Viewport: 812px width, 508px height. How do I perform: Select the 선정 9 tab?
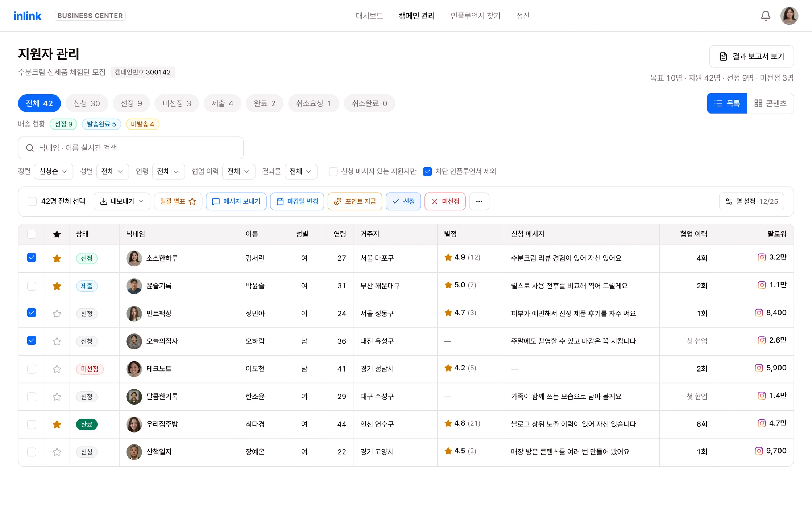click(x=131, y=103)
